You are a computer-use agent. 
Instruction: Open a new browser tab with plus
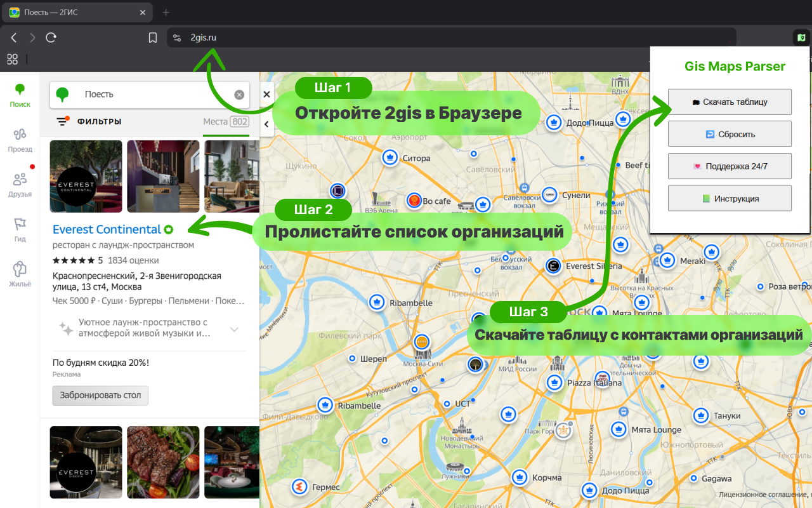166,12
